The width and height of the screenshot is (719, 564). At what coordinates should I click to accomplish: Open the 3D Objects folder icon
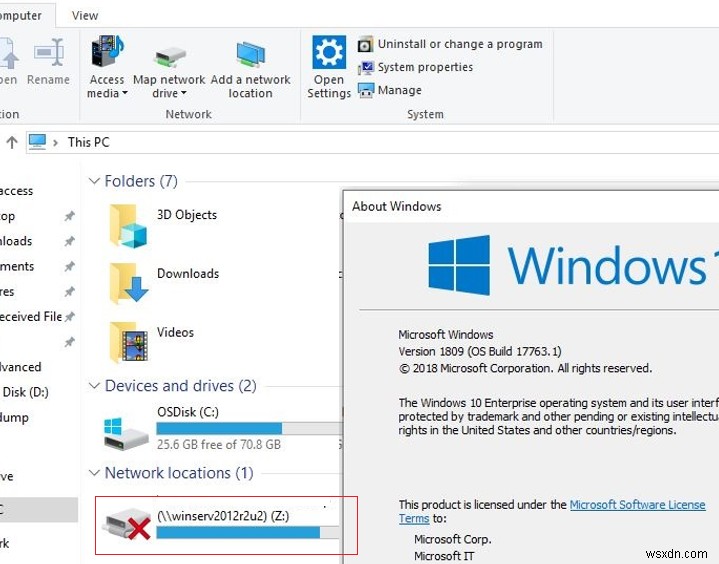tap(128, 226)
